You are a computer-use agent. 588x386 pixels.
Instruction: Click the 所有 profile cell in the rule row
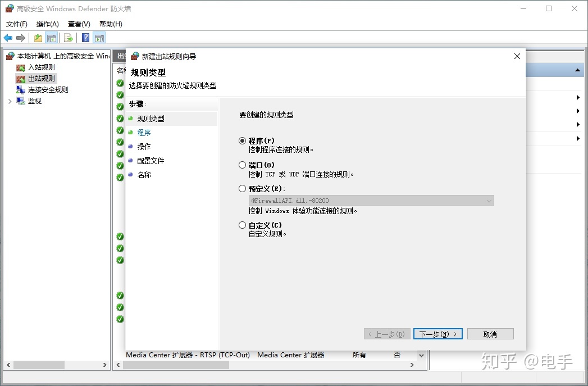(x=359, y=355)
